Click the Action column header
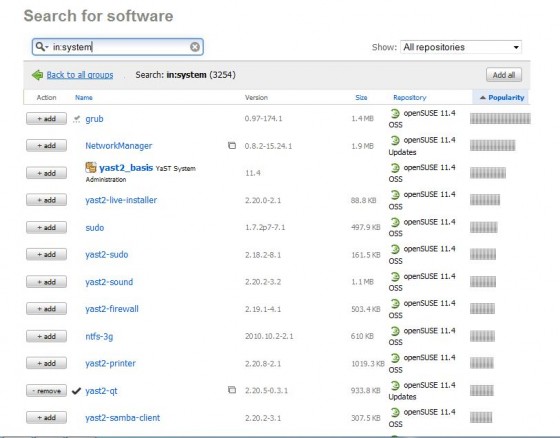The image size is (560, 438). coord(46,98)
